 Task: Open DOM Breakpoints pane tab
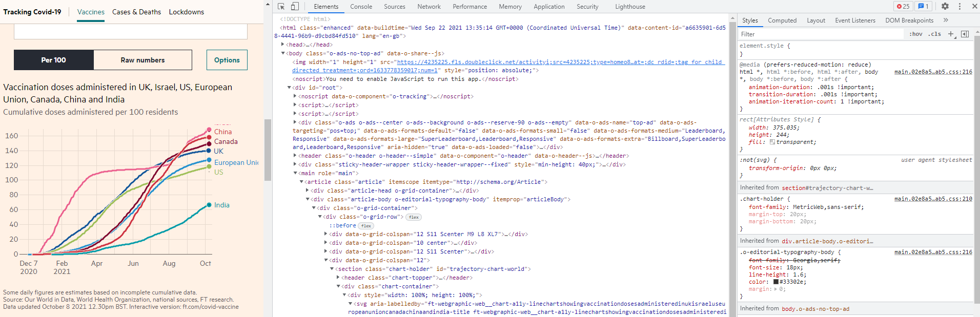pos(909,20)
